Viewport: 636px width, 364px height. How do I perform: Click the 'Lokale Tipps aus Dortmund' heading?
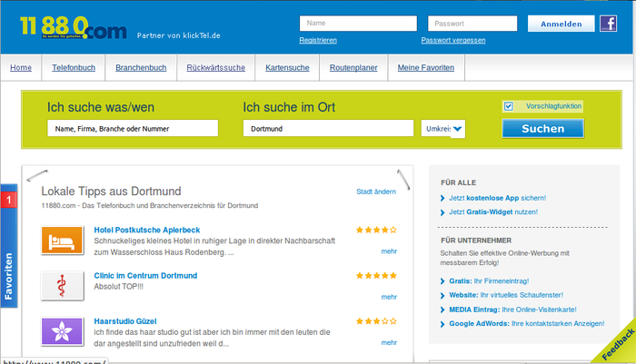click(111, 192)
